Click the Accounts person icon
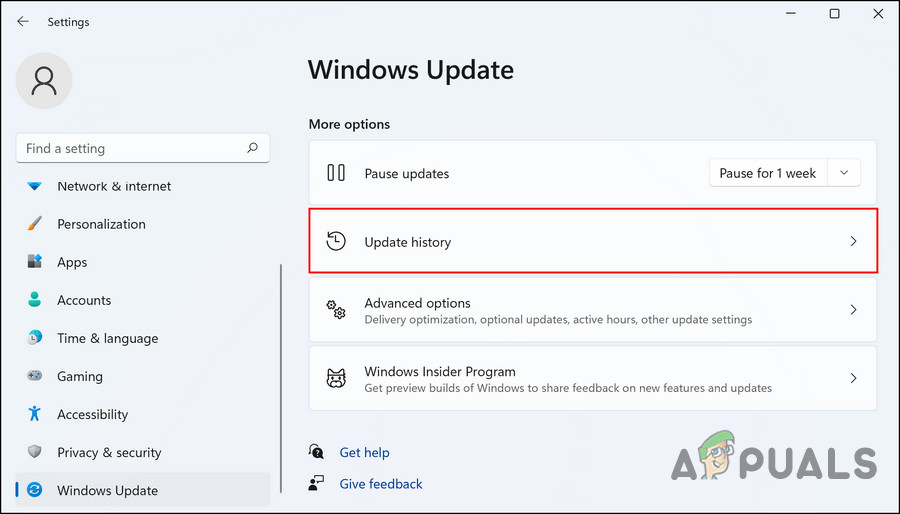This screenshot has width=900, height=514. 35,300
